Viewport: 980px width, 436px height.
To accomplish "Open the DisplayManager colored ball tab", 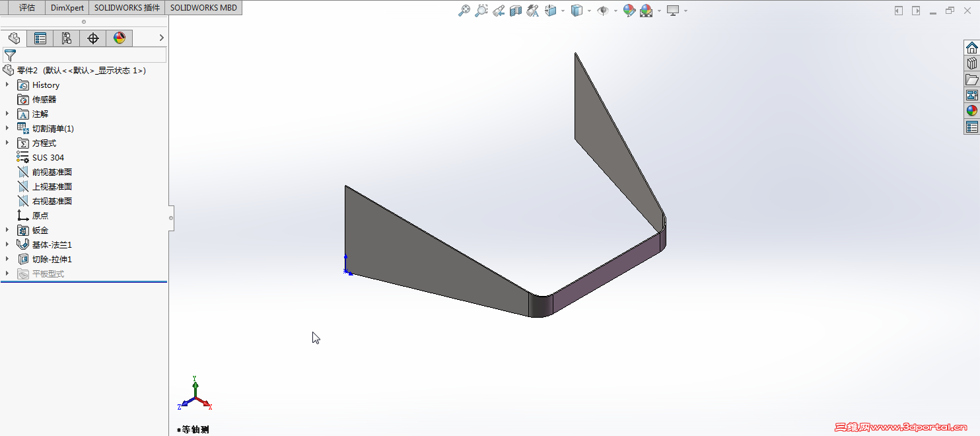I will (x=119, y=38).
